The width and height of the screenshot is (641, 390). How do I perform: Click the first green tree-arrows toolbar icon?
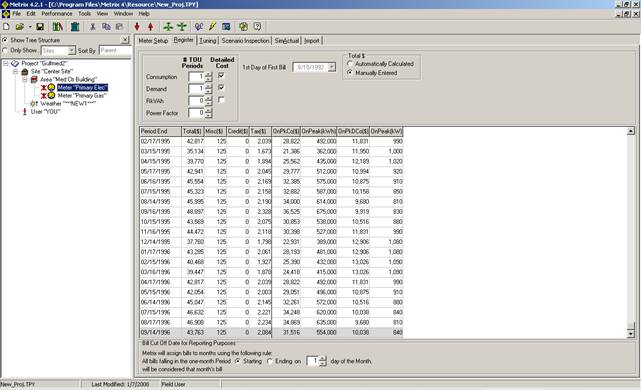pos(168,27)
